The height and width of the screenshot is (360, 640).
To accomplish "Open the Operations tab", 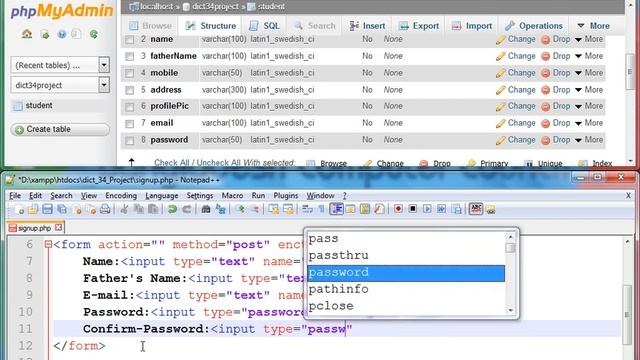I will 533,26.
